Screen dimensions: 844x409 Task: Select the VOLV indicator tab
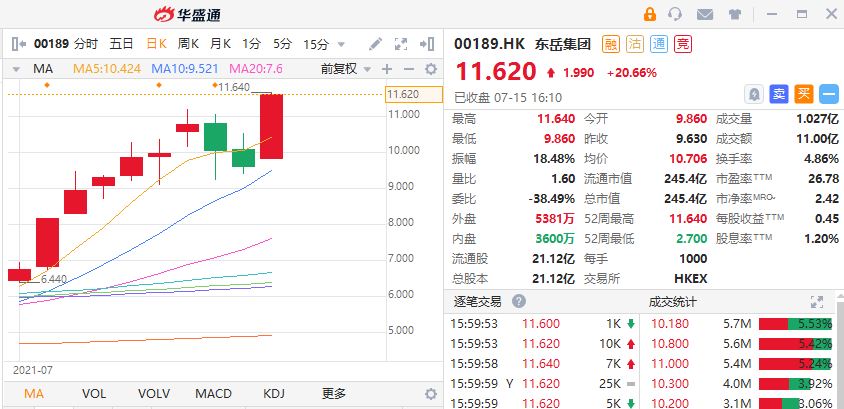pyautogui.click(x=154, y=394)
